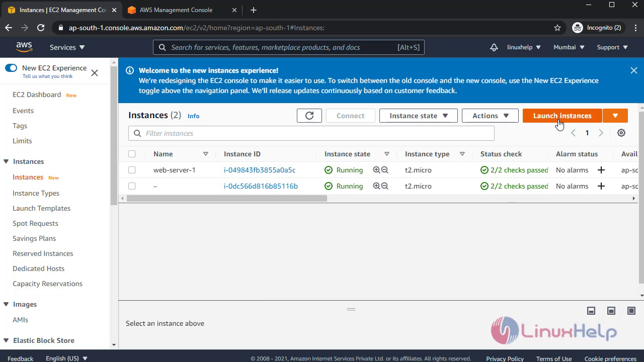Reload the browser page
The width and height of the screenshot is (644, 362).
click(41, 28)
